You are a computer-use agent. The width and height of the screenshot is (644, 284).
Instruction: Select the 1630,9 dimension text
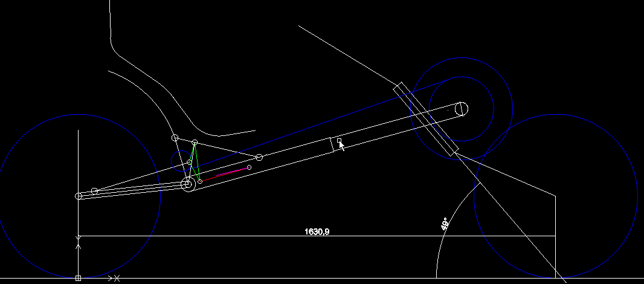[x=317, y=231]
